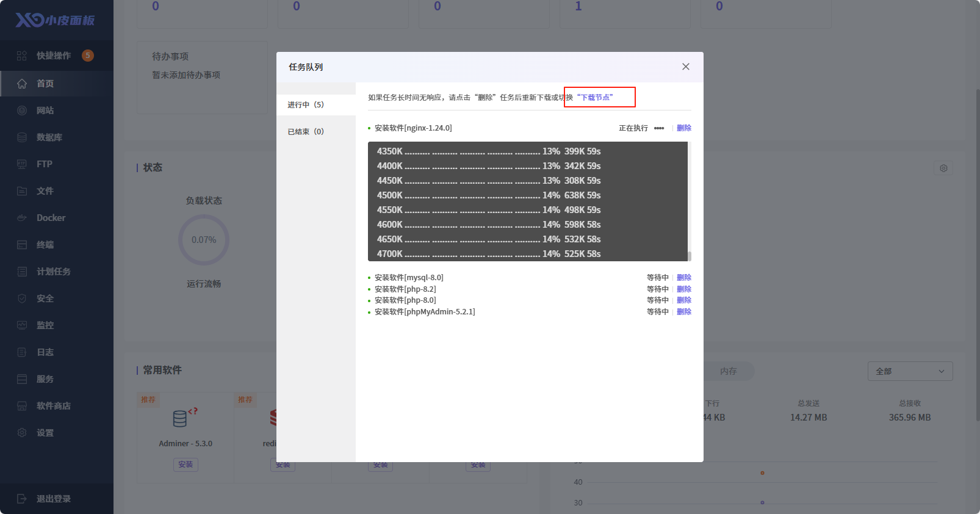The width and height of the screenshot is (980, 514).
Task: Toggle the 内存 chart button
Action: click(x=729, y=371)
